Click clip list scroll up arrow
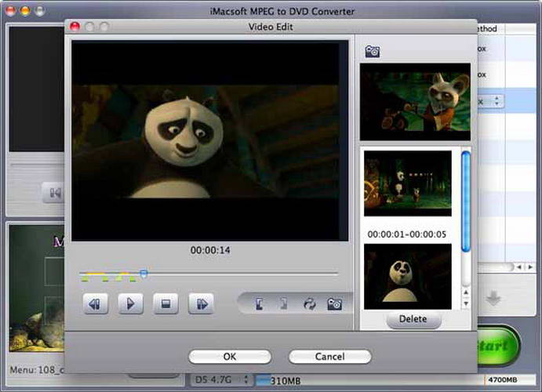Image resolution: width=542 pixels, height=392 pixels. coord(466,292)
